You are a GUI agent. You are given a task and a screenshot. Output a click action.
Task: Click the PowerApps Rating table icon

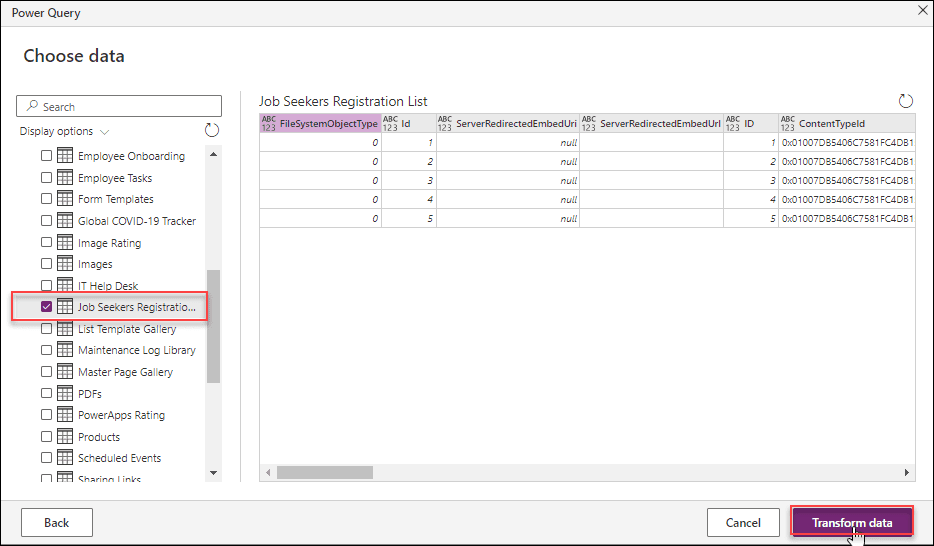pos(65,414)
